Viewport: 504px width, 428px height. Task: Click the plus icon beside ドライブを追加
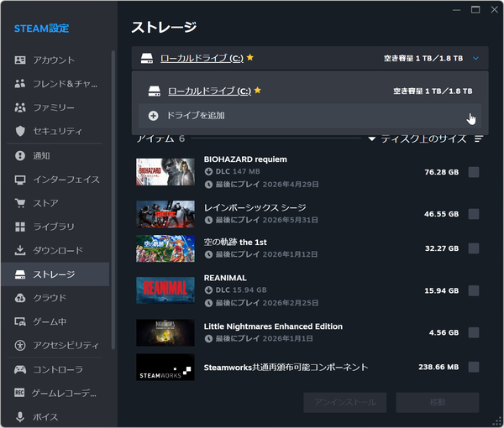154,116
